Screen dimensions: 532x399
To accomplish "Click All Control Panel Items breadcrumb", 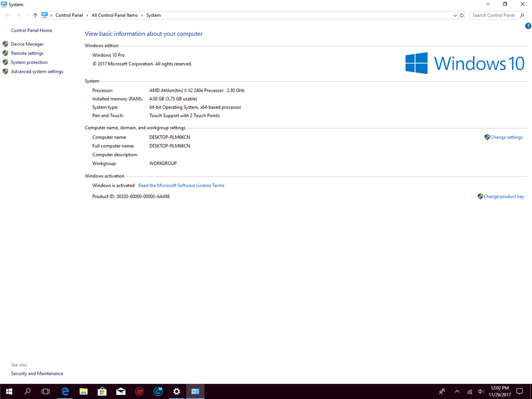I will tap(115, 15).
